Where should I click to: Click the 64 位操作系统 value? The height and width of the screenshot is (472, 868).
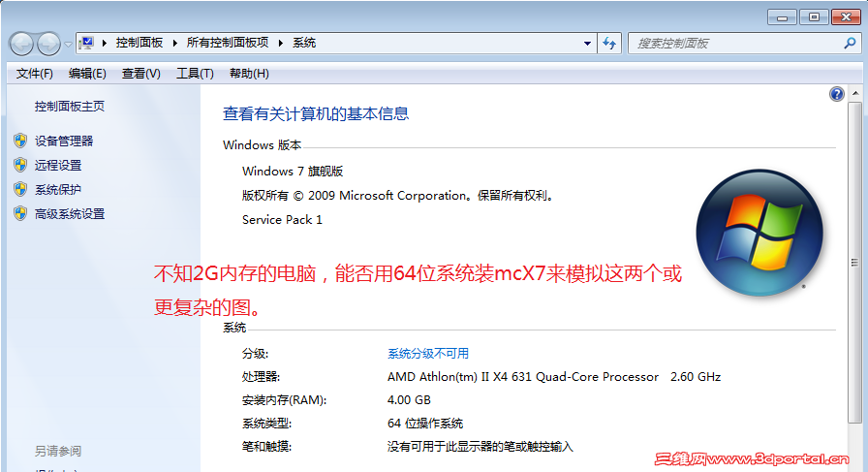[424, 424]
